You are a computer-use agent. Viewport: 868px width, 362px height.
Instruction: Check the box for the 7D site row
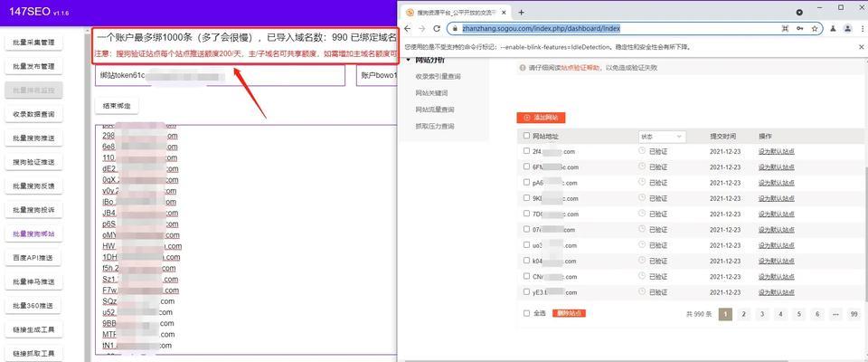pyautogui.click(x=526, y=214)
